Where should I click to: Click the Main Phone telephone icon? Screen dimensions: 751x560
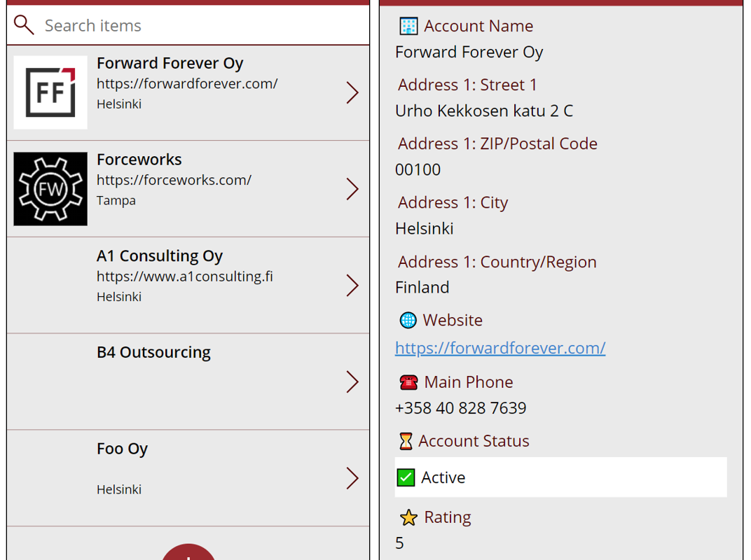[x=408, y=382]
